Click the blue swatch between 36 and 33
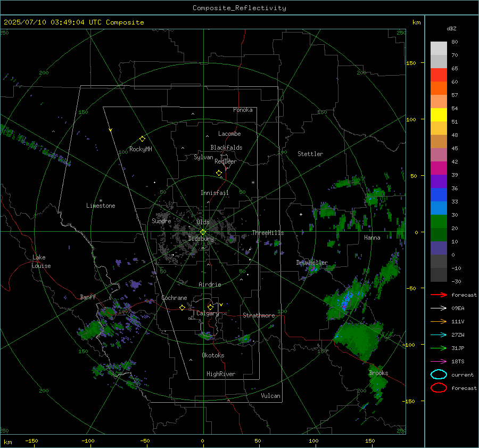The height and width of the screenshot is (448, 479). click(439, 194)
